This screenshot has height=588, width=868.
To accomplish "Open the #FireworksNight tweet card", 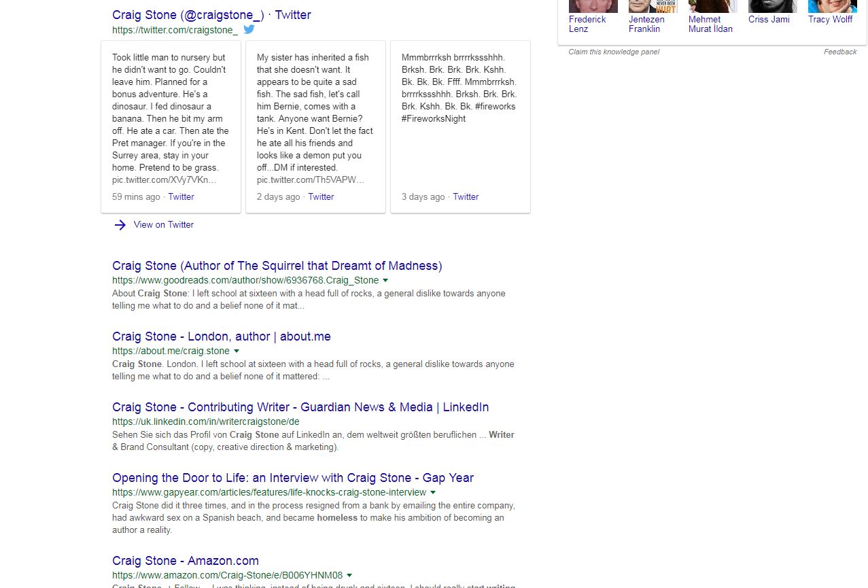I will pos(460,127).
